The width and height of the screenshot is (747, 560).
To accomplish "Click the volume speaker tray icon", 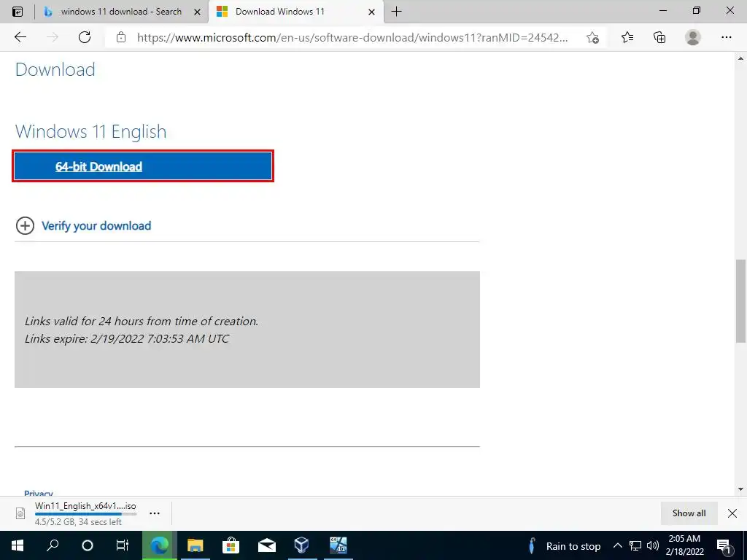I will pos(653,545).
